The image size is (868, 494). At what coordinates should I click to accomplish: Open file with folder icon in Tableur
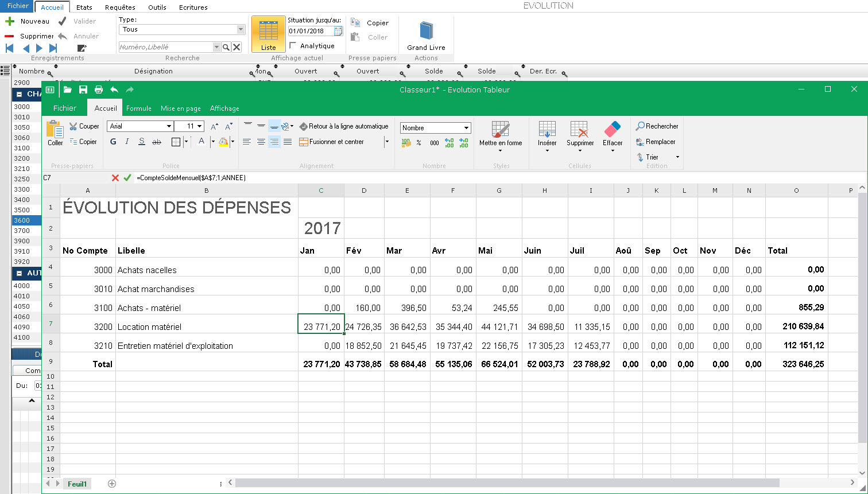[68, 90]
